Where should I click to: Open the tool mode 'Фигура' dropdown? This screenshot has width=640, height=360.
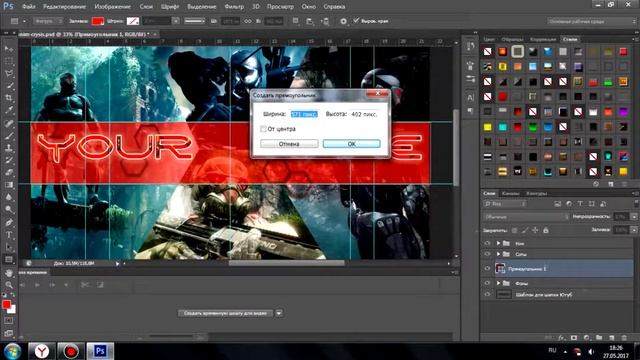tap(48, 21)
